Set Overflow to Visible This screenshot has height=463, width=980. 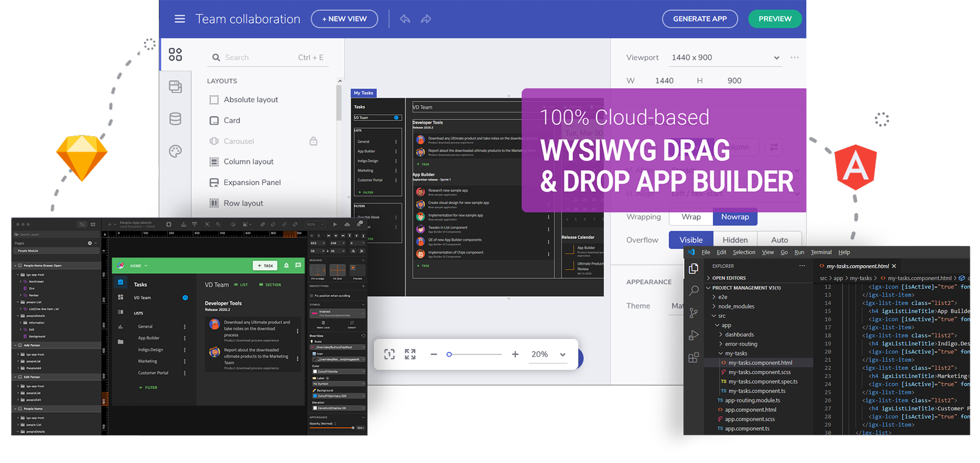(x=691, y=240)
